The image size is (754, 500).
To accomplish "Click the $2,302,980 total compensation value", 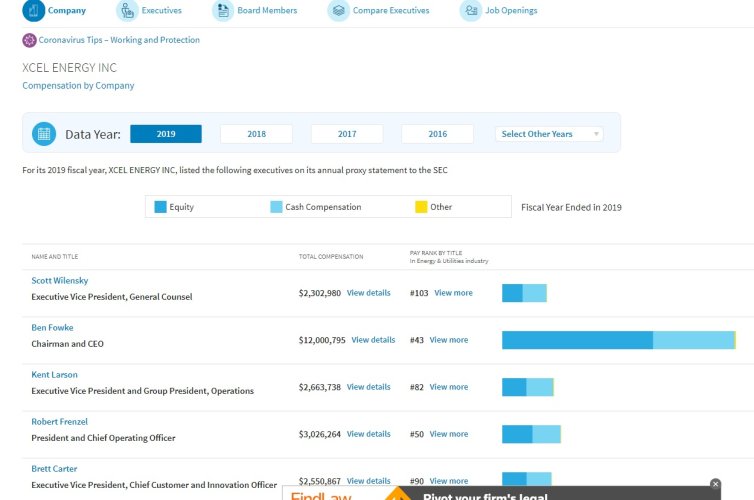I will pyautogui.click(x=320, y=293).
